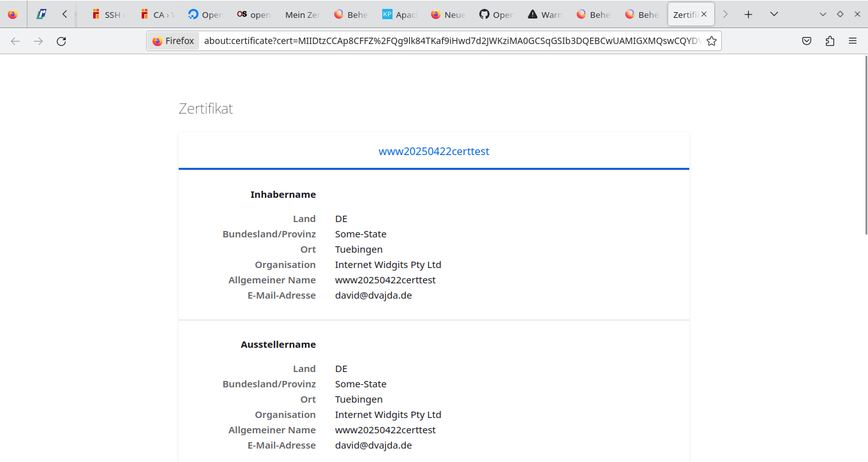
Task: Click the Firefox identity badge in URL bar
Action: tap(174, 41)
